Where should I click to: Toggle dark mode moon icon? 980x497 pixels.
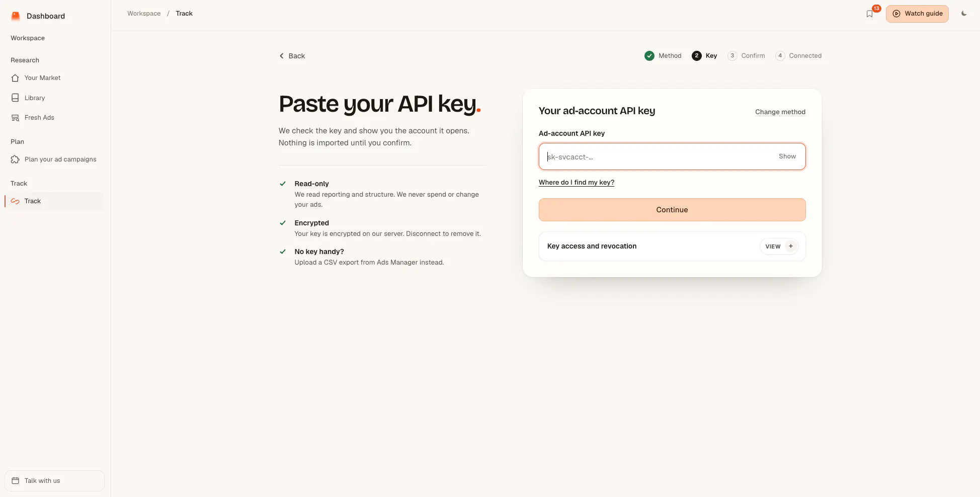point(964,14)
